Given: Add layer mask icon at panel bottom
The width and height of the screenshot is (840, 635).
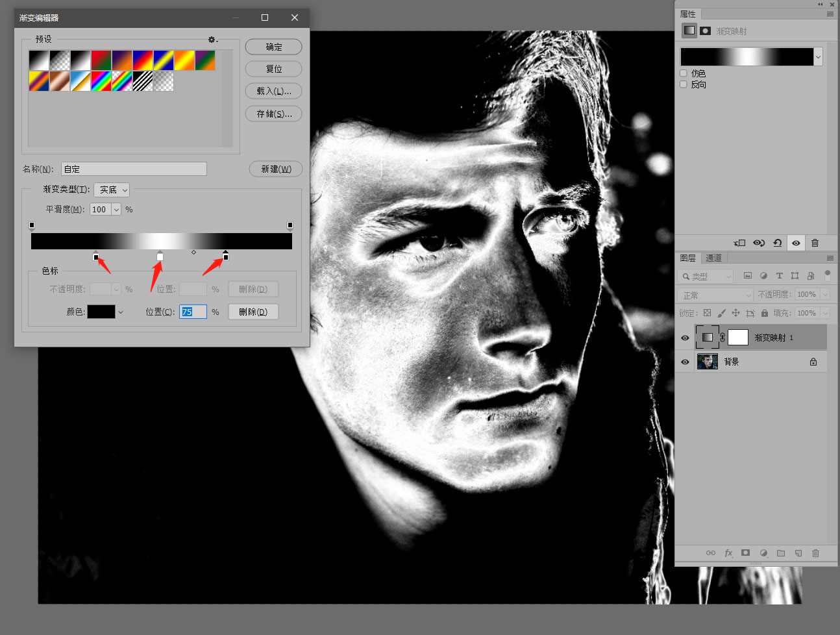Looking at the screenshot, I should point(745,553).
